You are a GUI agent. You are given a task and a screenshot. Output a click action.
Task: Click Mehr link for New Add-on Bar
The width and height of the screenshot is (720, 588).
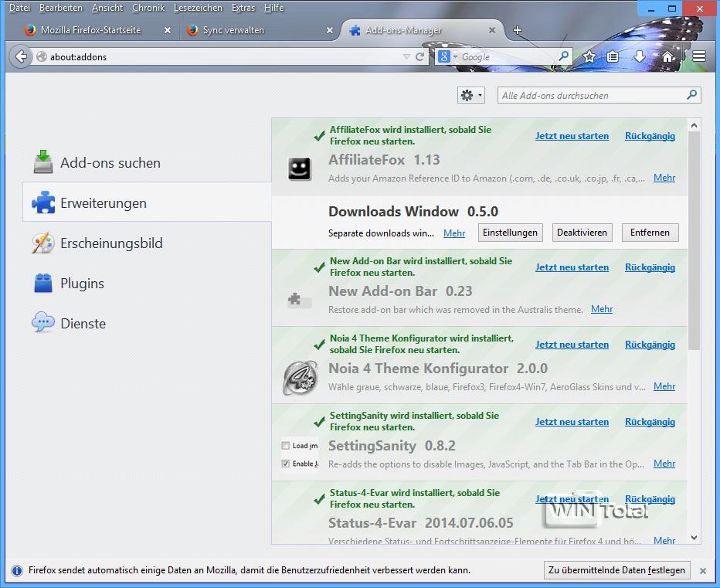tap(602, 309)
